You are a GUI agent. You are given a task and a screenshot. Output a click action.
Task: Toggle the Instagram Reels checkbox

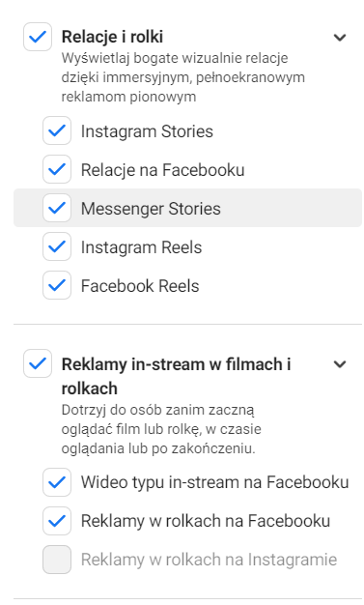(57, 246)
